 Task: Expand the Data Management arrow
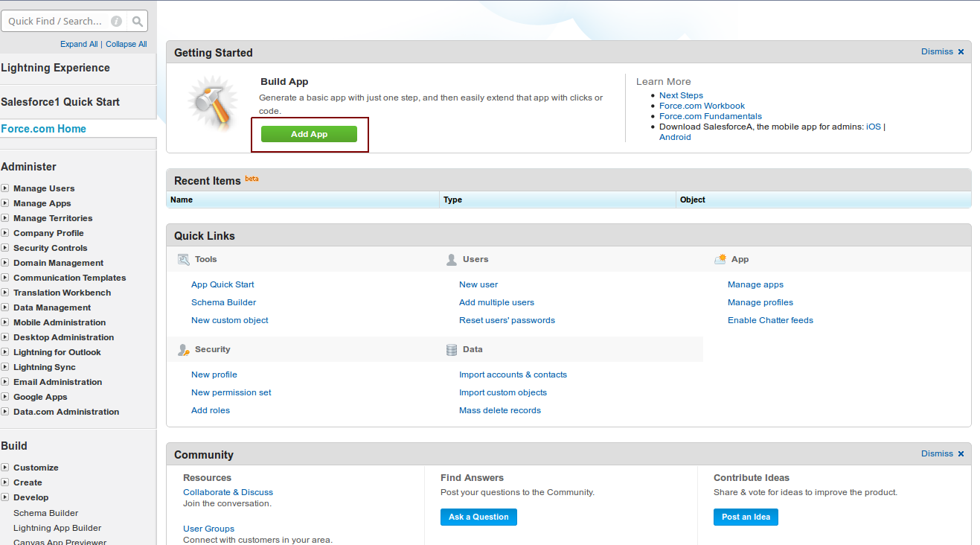point(5,307)
